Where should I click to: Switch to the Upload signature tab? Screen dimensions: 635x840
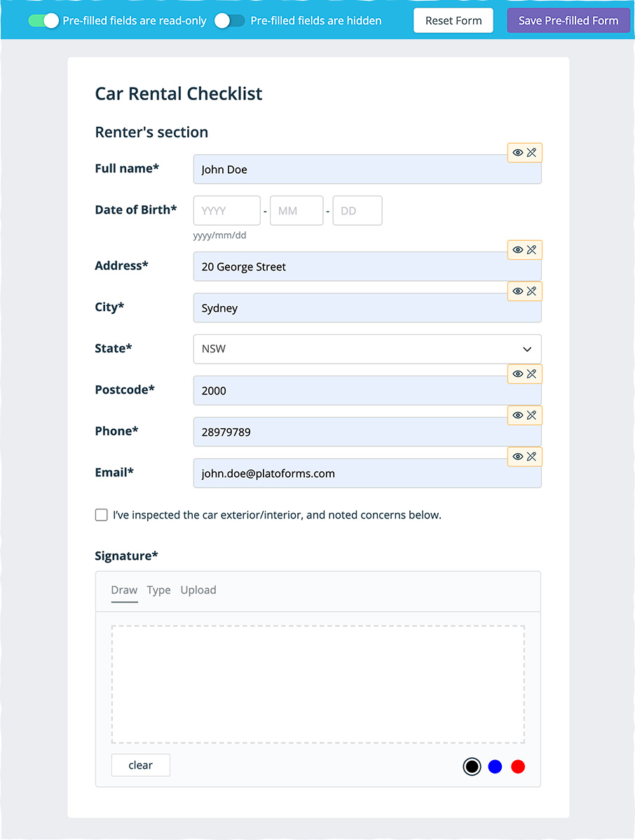pos(198,590)
